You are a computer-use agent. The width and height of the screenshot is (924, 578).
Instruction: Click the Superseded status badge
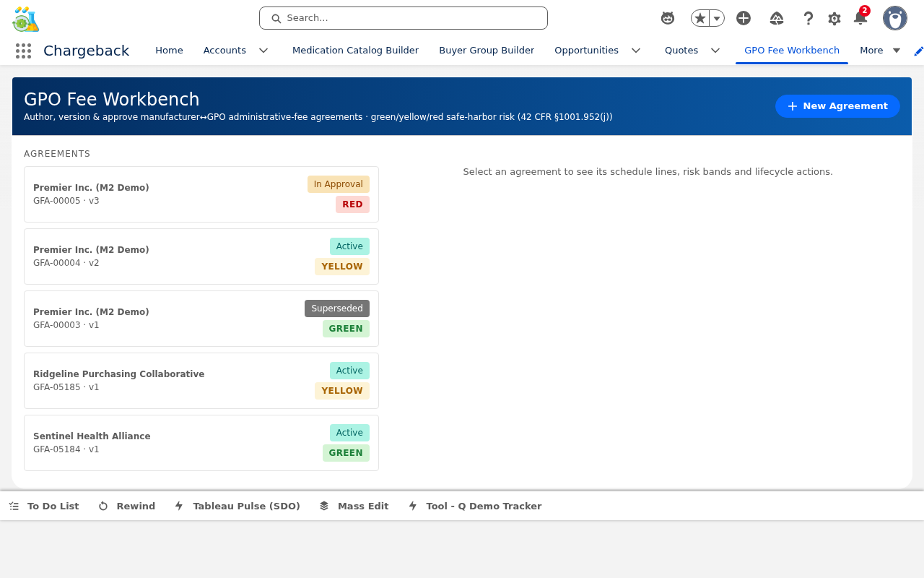point(337,309)
